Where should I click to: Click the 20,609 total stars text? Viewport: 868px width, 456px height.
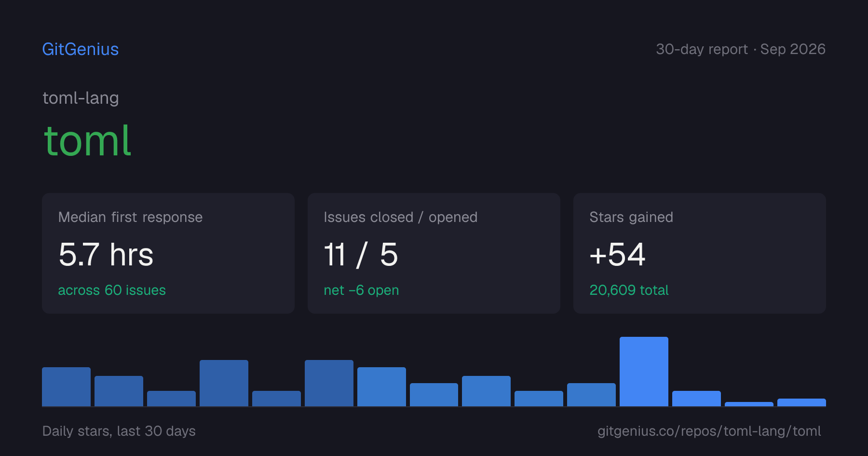pos(629,290)
